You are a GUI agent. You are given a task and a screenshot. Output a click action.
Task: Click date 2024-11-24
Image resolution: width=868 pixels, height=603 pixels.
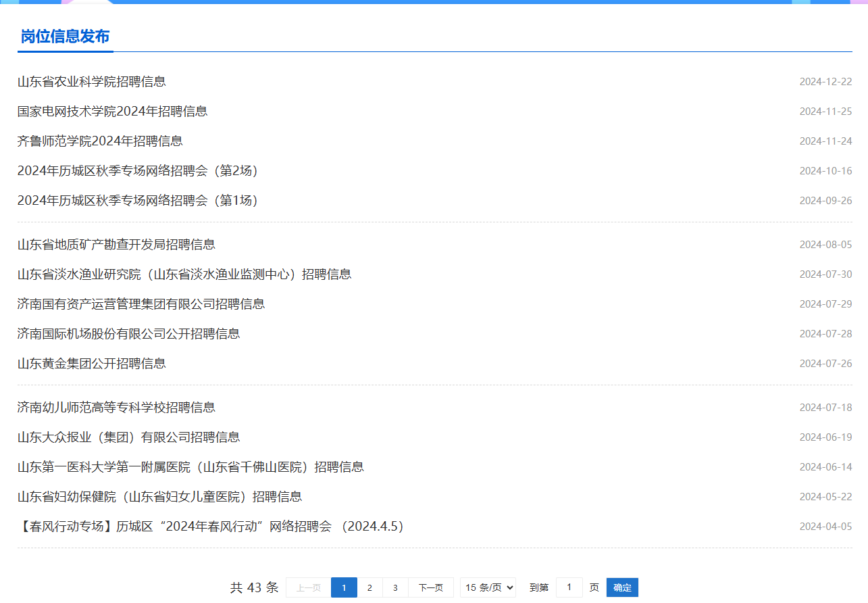pyautogui.click(x=825, y=141)
